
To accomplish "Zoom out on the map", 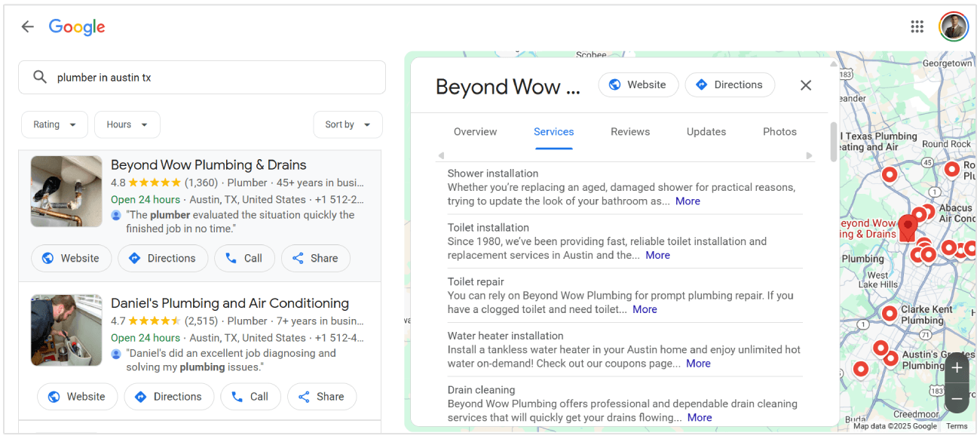I will 957,398.
